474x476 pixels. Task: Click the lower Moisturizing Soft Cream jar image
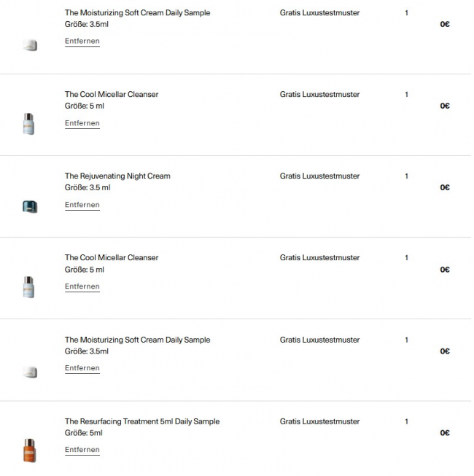click(x=29, y=372)
